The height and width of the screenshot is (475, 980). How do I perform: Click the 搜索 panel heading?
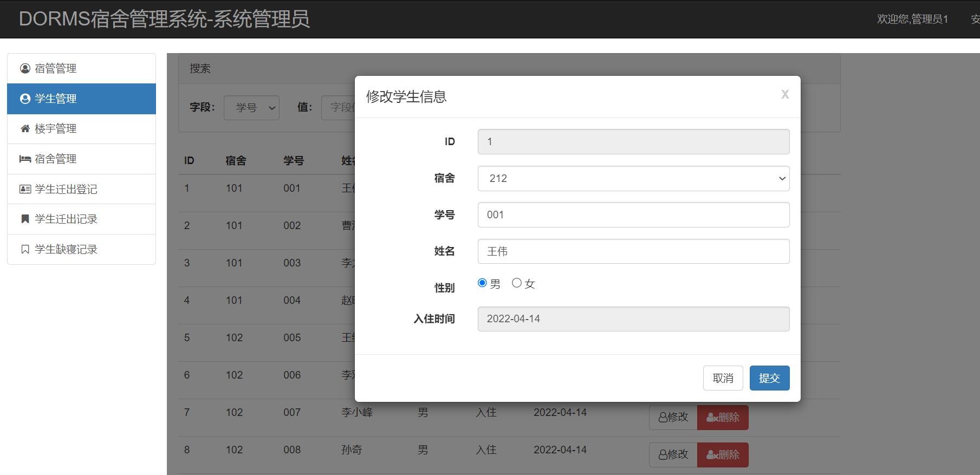200,68
